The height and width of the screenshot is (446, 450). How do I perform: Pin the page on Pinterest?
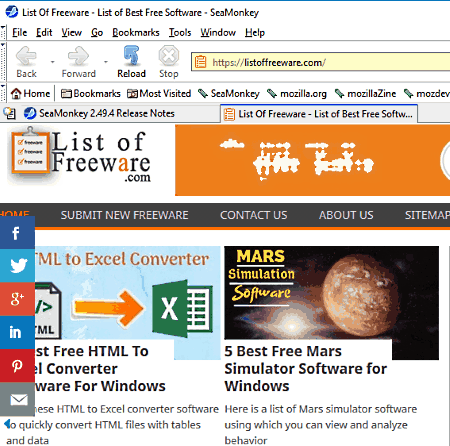(x=17, y=366)
